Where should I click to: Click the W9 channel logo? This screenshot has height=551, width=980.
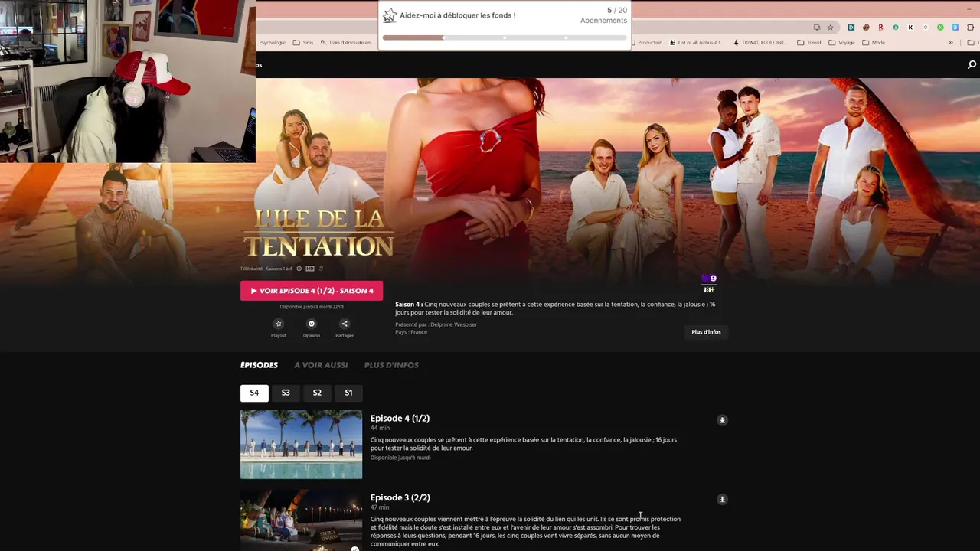tap(709, 279)
